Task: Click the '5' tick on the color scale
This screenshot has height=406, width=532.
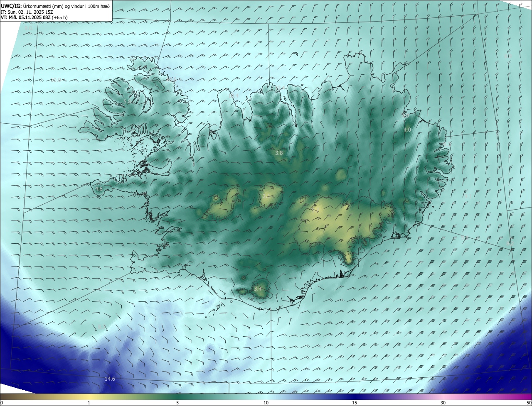Action: coord(177,403)
